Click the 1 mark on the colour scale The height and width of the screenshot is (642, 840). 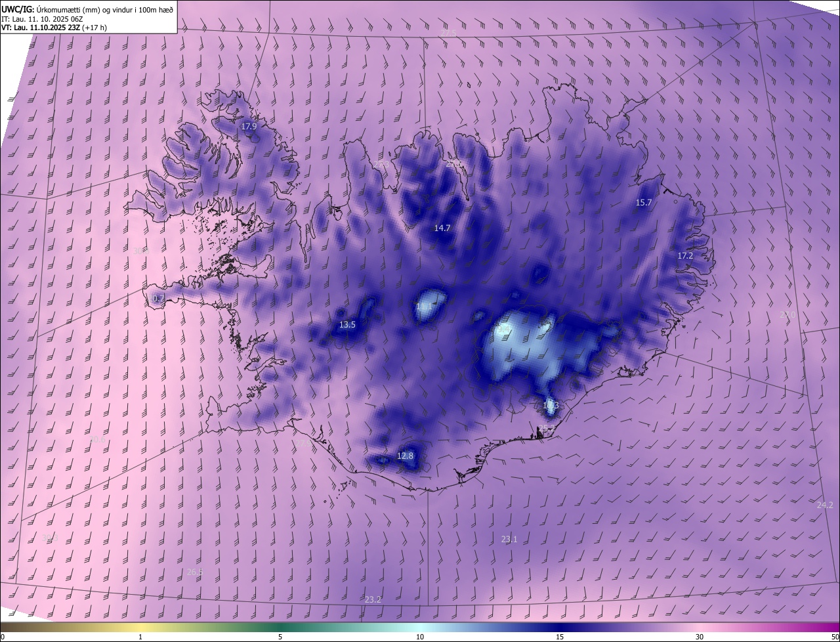140,637
